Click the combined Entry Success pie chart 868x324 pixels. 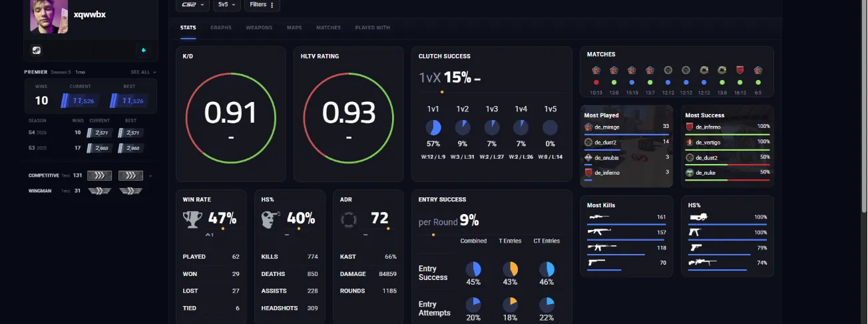point(473,269)
